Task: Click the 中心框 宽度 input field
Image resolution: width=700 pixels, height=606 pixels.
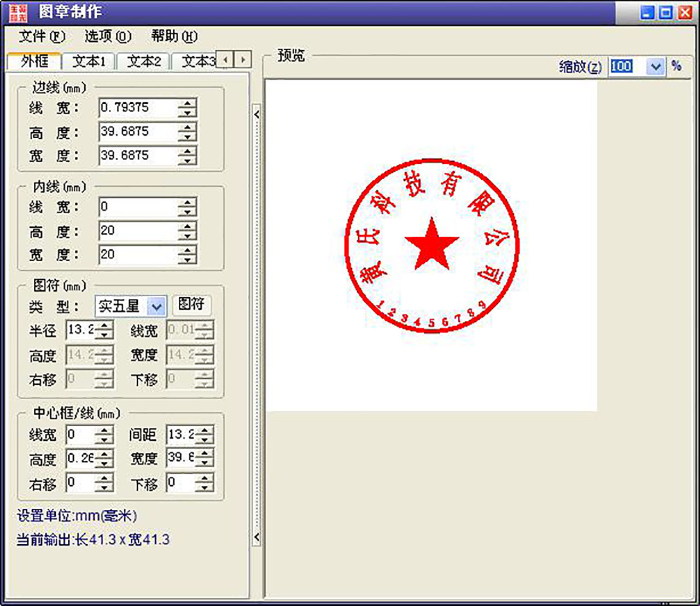Action: coord(181,458)
